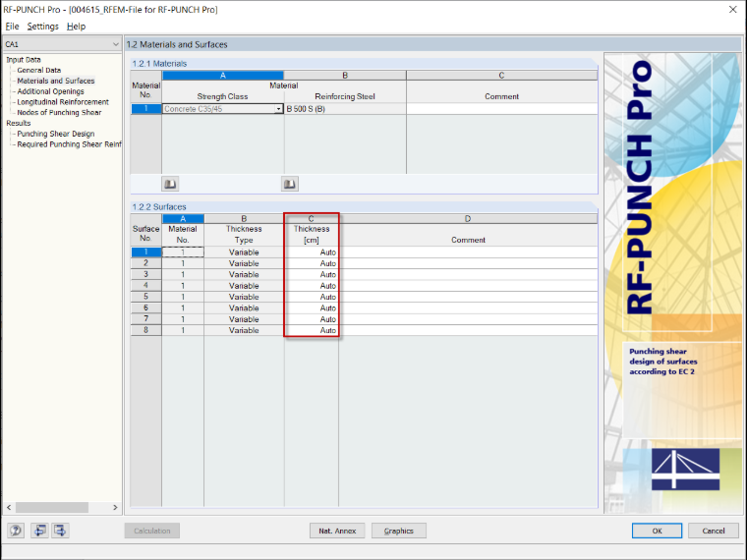Select Required Punching Shear Reinf results item

(x=69, y=144)
